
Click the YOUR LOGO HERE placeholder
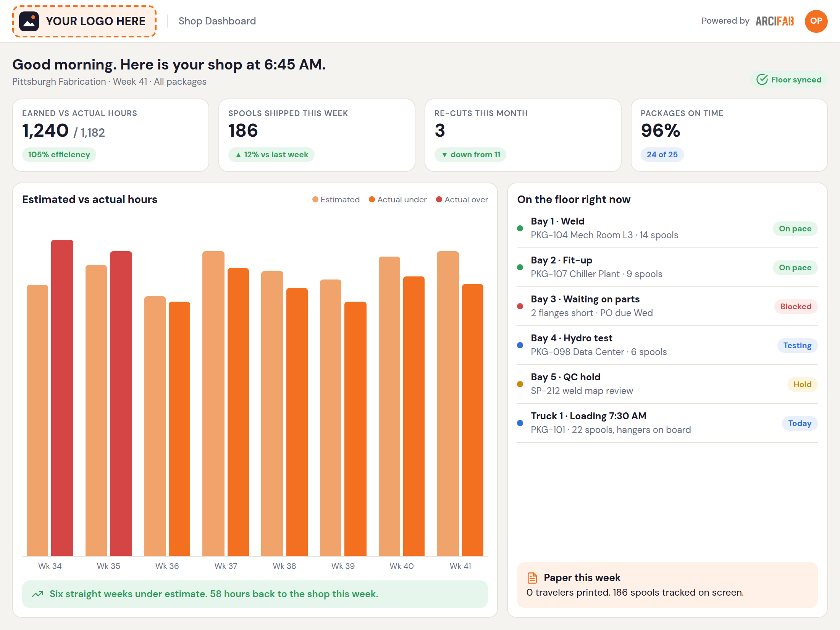click(x=84, y=21)
